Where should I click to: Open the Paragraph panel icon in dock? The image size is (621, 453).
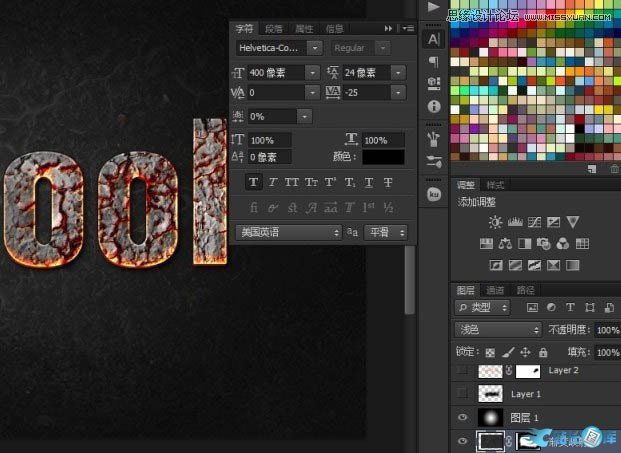tap(434, 62)
